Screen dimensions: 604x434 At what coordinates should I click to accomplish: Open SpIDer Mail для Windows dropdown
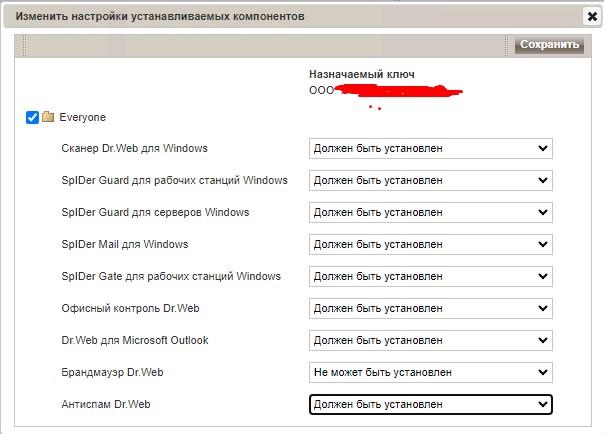(430, 244)
